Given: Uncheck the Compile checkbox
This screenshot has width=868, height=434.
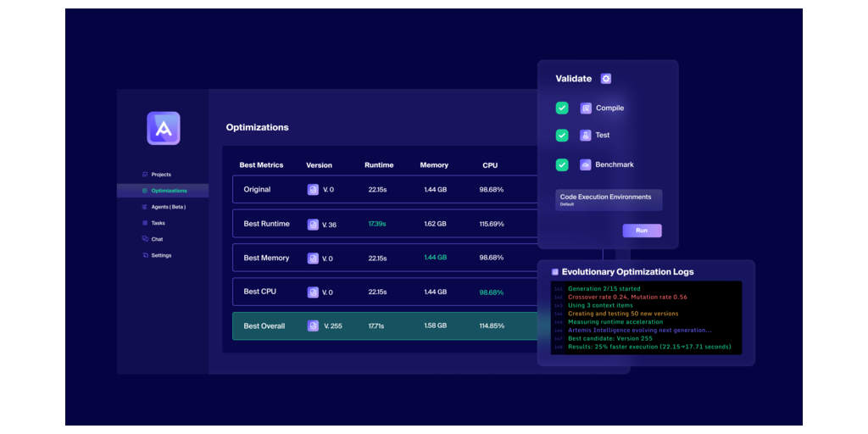Looking at the screenshot, I should point(562,108).
